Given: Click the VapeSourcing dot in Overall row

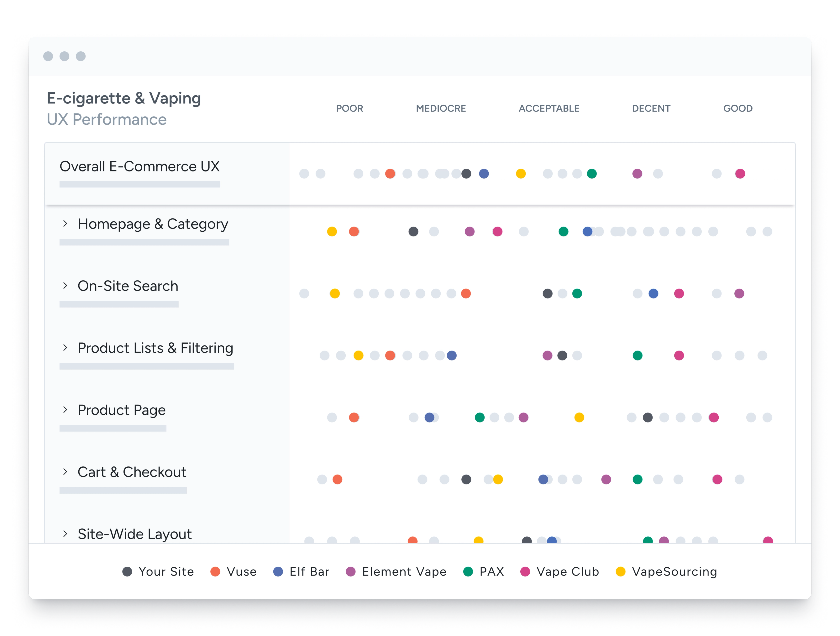Looking at the screenshot, I should pyautogui.click(x=521, y=173).
